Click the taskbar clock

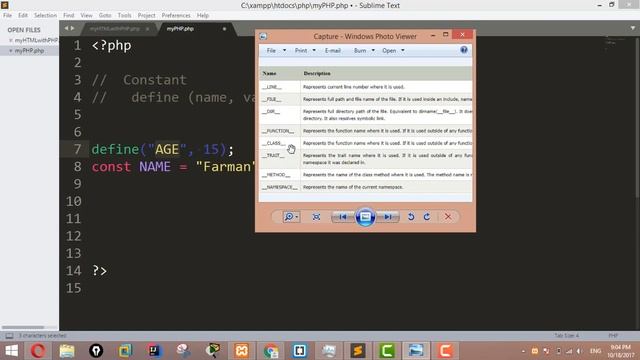(x=621, y=351)
